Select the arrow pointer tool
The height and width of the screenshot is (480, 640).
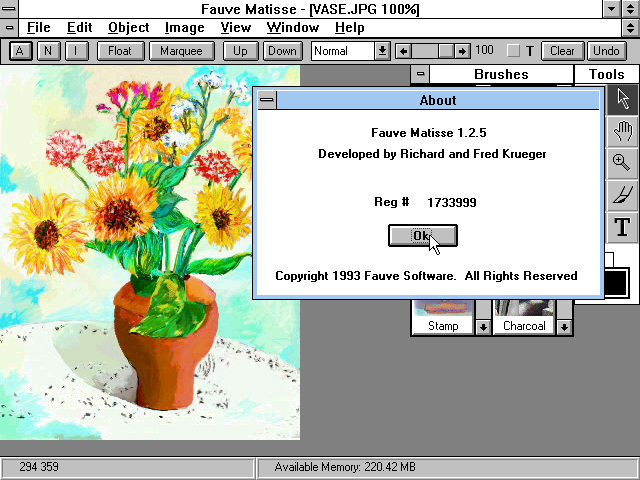[622, 98]
